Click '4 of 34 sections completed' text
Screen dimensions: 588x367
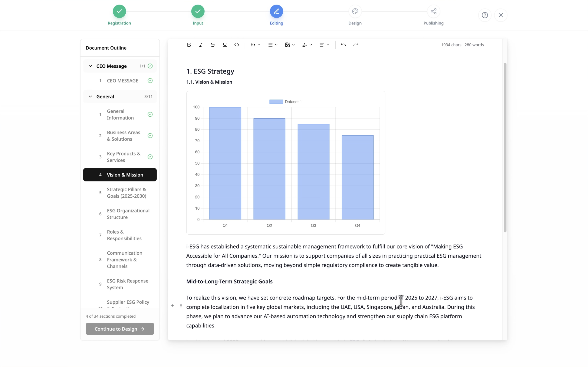pyautogui.click(x=111, y=316)
